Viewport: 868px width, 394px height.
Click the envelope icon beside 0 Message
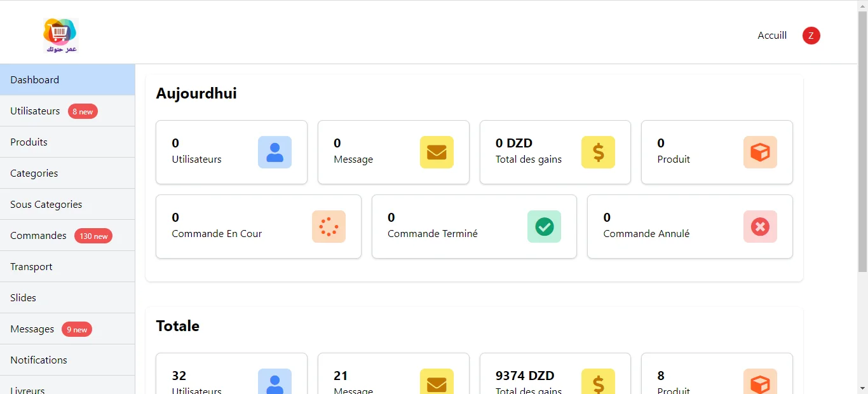point(437,153)
